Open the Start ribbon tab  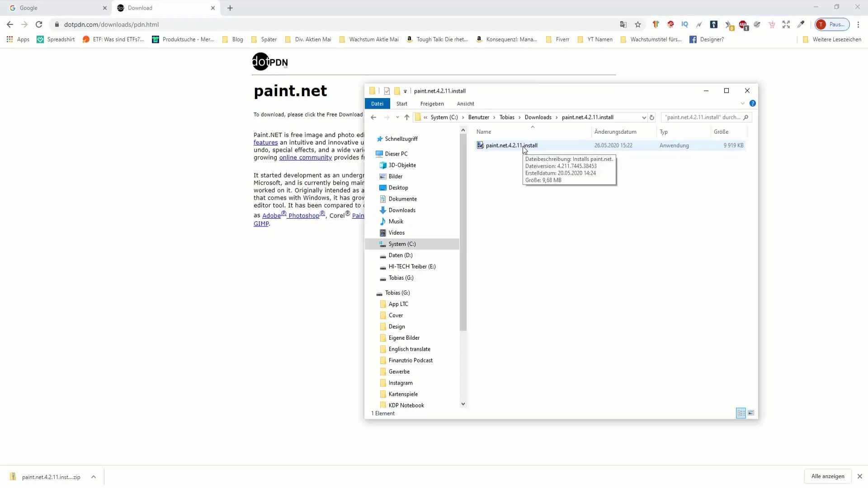[x=402, y=104]
